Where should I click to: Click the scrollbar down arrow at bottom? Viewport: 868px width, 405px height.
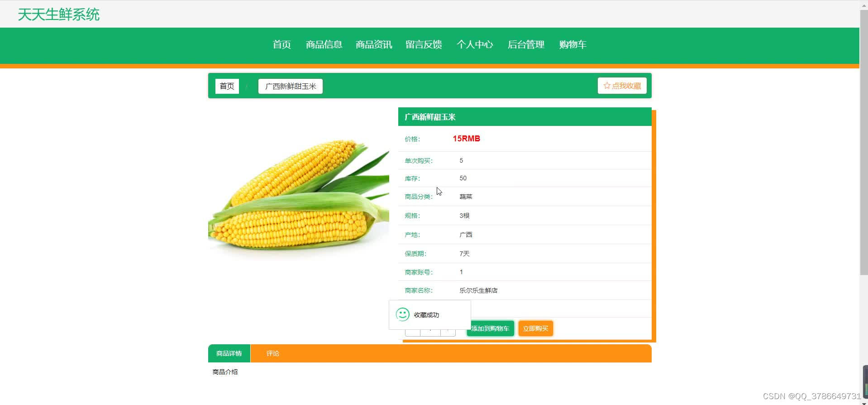pos(863,402)
